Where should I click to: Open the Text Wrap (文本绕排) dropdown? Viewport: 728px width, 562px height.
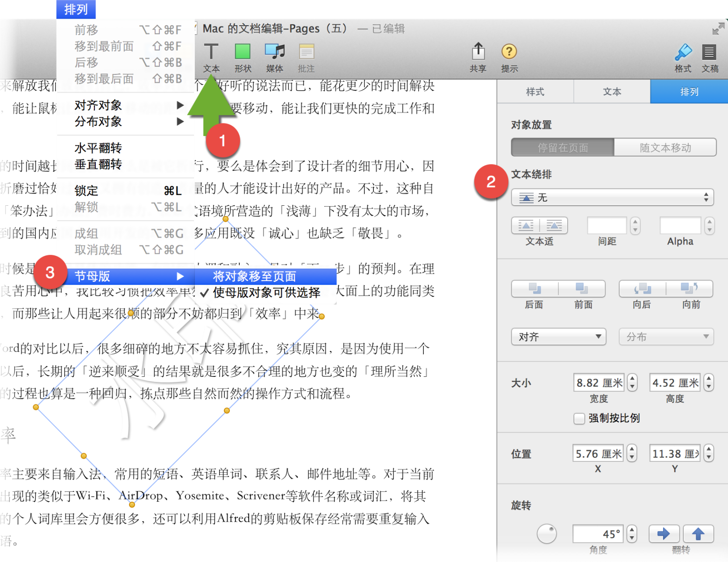coord(613,197)
